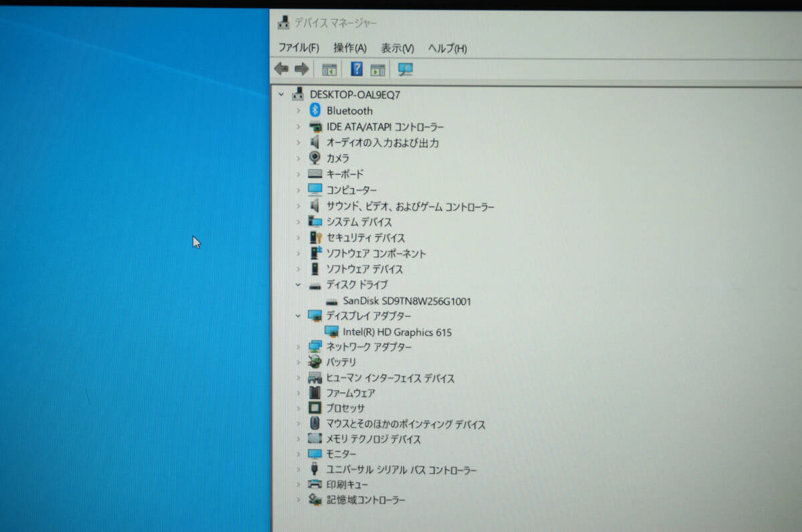Select the SanDisk SD9TN8W256G1001 drive entry

pos(407,301)
